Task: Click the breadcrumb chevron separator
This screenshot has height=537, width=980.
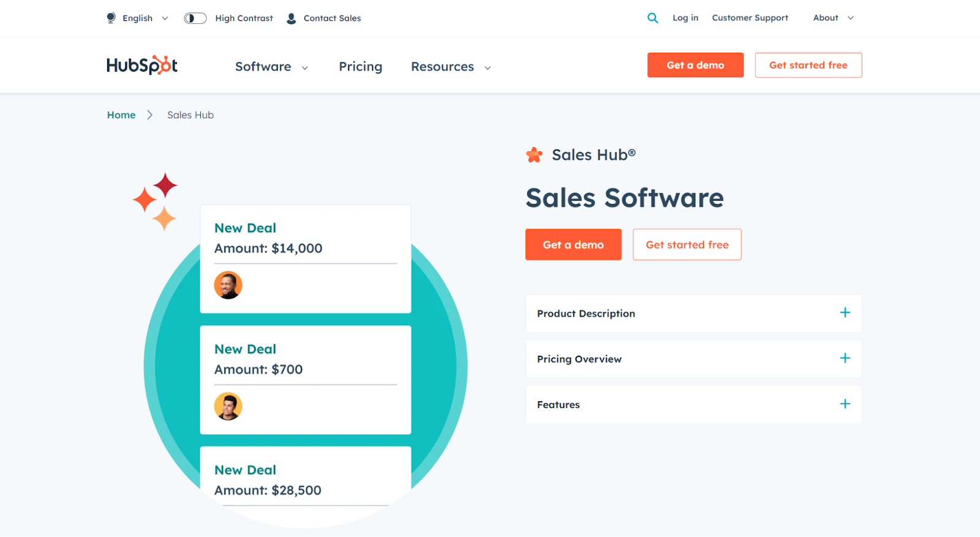Action: [149, 115]
